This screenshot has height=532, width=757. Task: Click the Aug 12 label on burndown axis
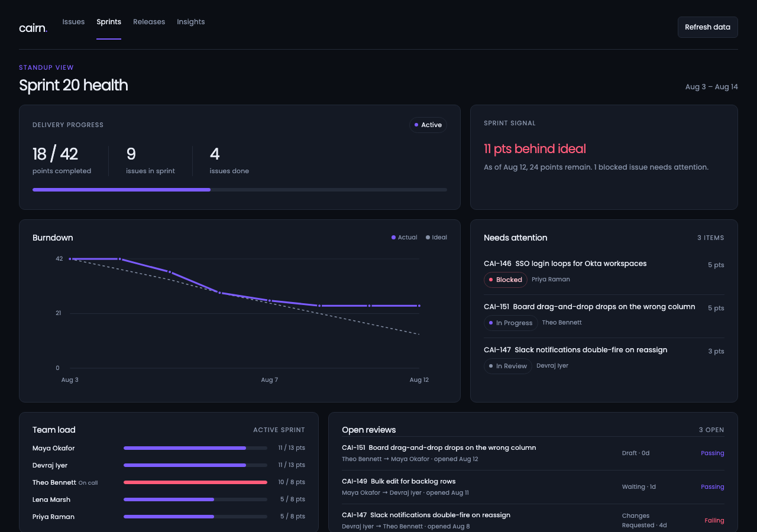419,380
